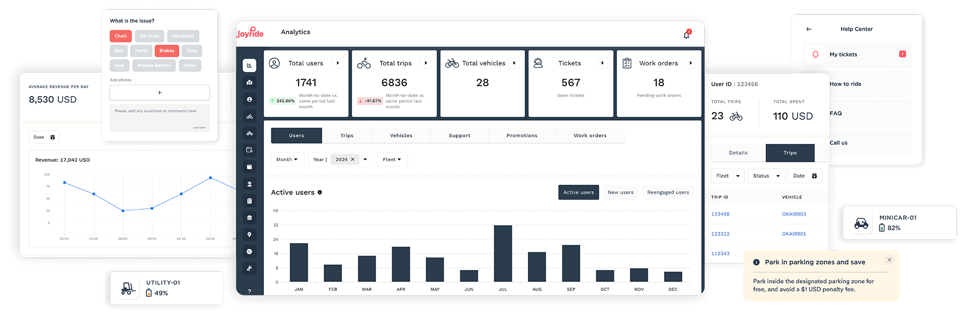Go back using Help Center arrow

(808, 29)
